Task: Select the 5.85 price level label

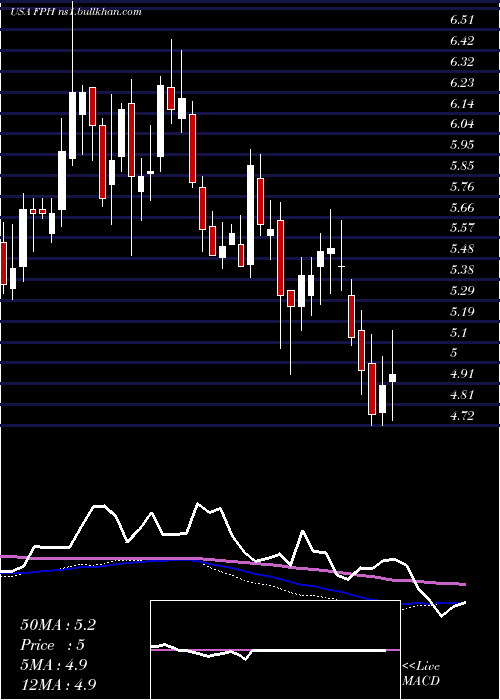Action: pos(462,166)
